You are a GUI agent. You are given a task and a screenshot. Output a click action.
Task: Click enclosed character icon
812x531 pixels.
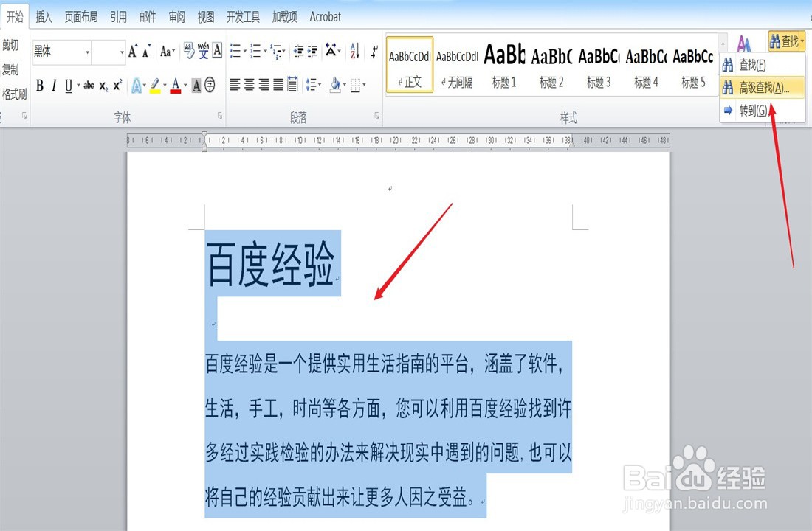click(x=210, y=86)
